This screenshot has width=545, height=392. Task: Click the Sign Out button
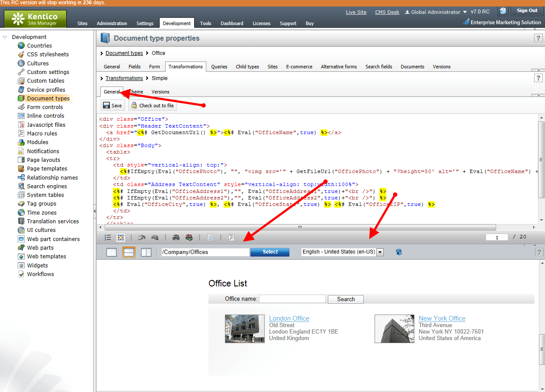click(x=527, y=11)
